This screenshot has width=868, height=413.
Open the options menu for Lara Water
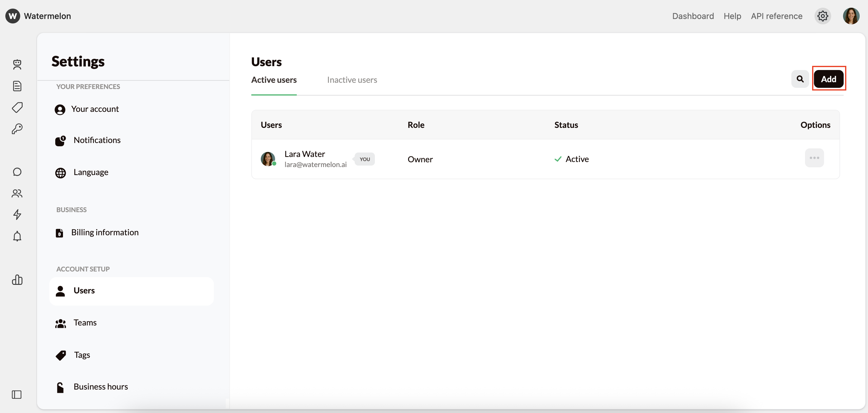pyautogui.click(x=815, y=158)
